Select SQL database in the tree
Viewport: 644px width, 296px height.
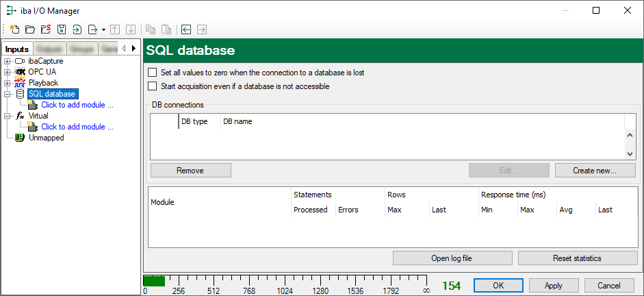[x=52, y=94]
